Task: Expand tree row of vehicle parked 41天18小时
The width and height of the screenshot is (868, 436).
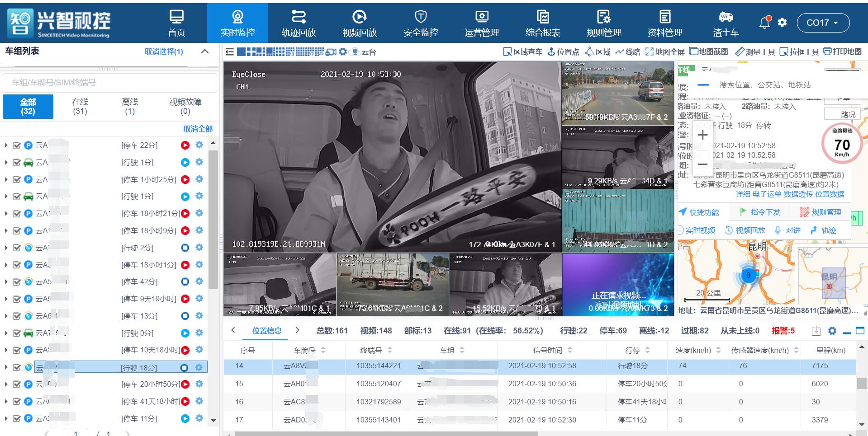Action: [x=6, y=401]
